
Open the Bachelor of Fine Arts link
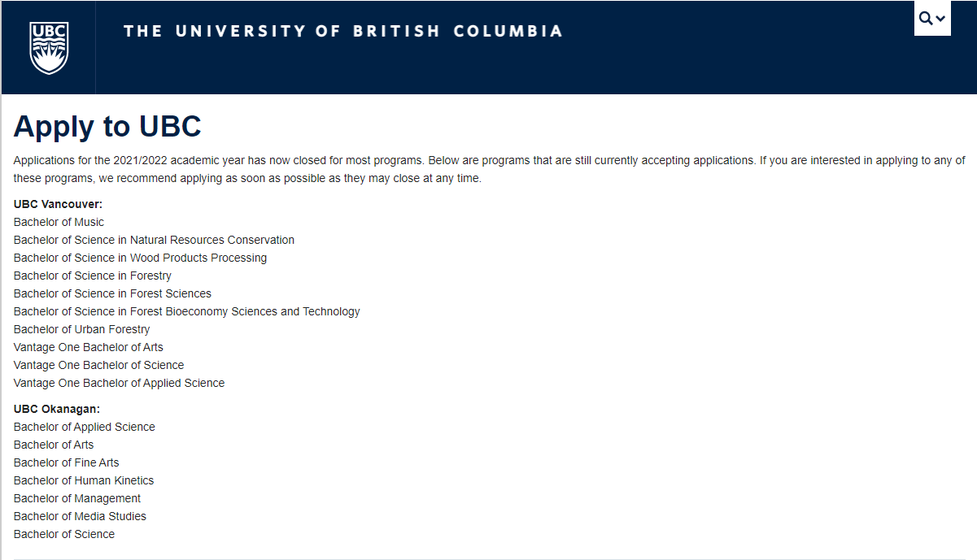click(66, 462)
